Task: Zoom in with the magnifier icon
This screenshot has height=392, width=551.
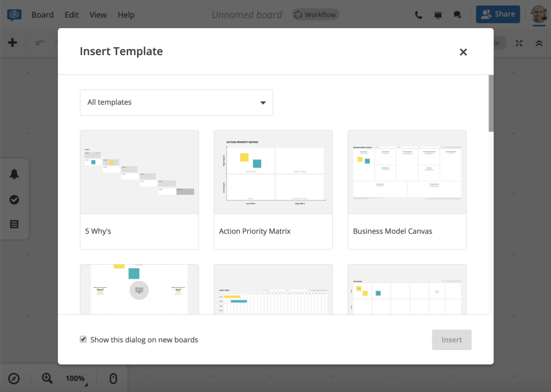Action: (47, 378)
